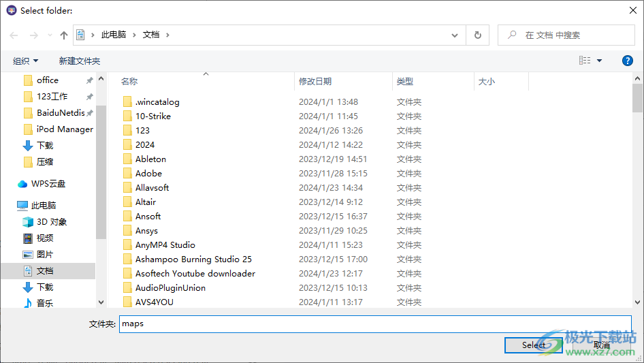644x363 pixels.
Task: Expand the chevron after 此电脑 breadcrumb
Action: (134, 35)
